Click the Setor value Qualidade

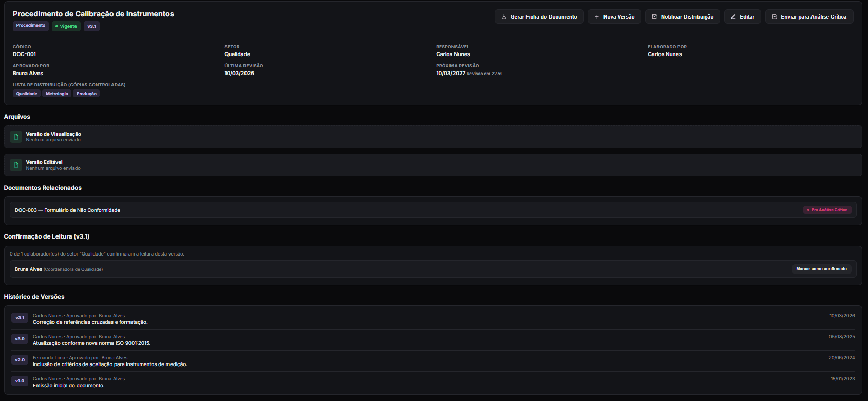pyautogui.click(x=237, y=54)
